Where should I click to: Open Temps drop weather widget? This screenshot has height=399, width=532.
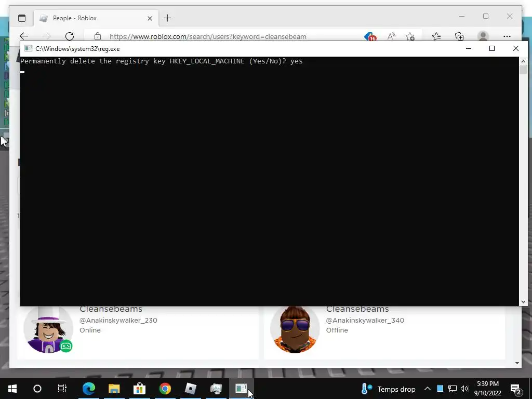point(389,389)
